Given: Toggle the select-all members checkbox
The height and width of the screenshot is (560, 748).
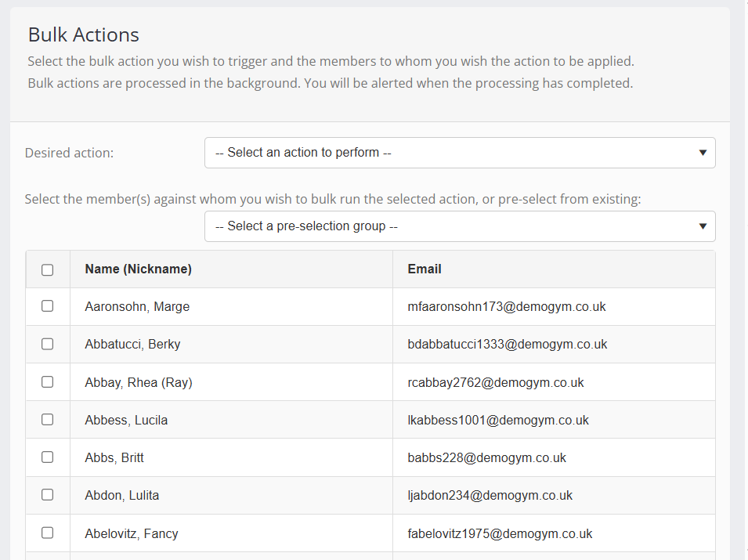Looking at the screenshot, I should point(48,269).
